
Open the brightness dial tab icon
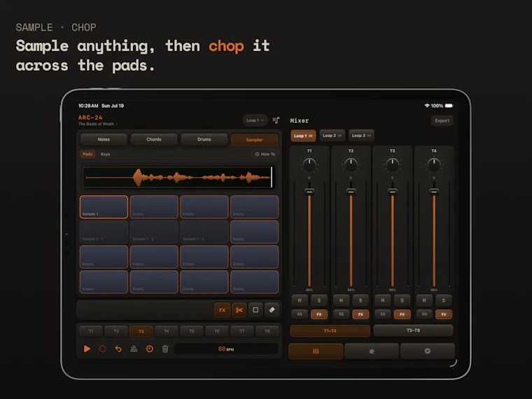click(x=372, y=351)
